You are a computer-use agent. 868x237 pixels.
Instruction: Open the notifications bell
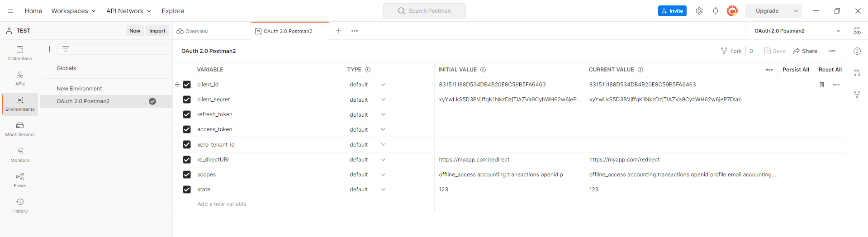coord(716,11)
